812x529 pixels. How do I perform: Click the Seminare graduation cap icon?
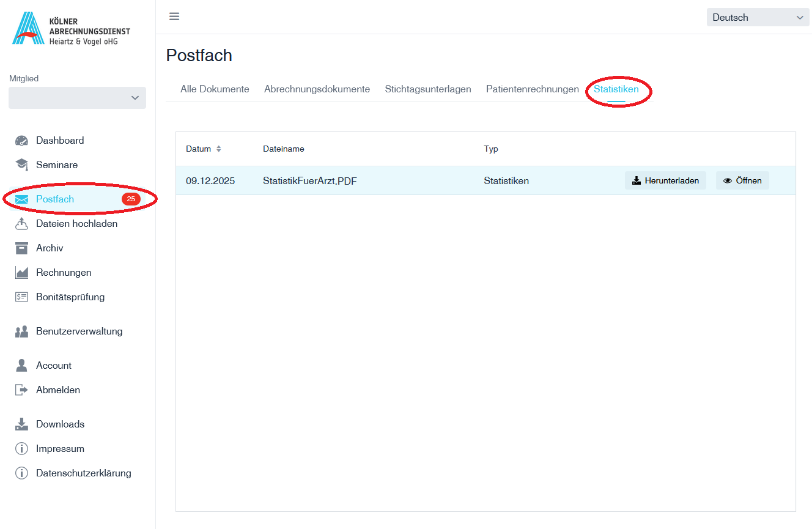[21, 165]
